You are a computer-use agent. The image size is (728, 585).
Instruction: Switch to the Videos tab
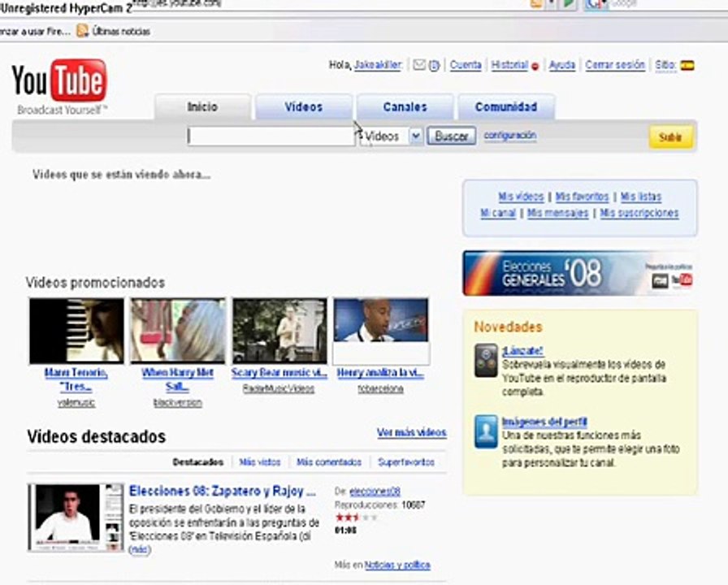304,106
